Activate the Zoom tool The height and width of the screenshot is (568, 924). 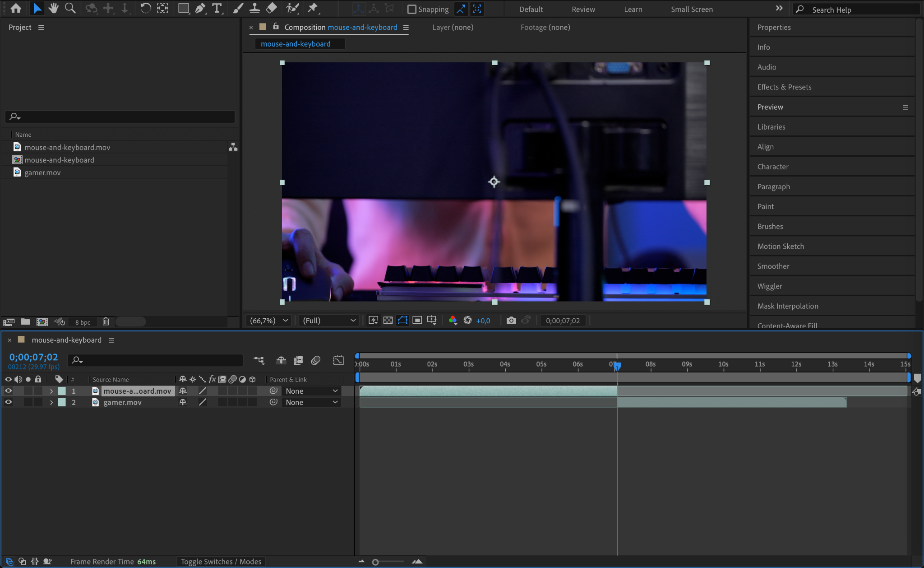point(70,8)
